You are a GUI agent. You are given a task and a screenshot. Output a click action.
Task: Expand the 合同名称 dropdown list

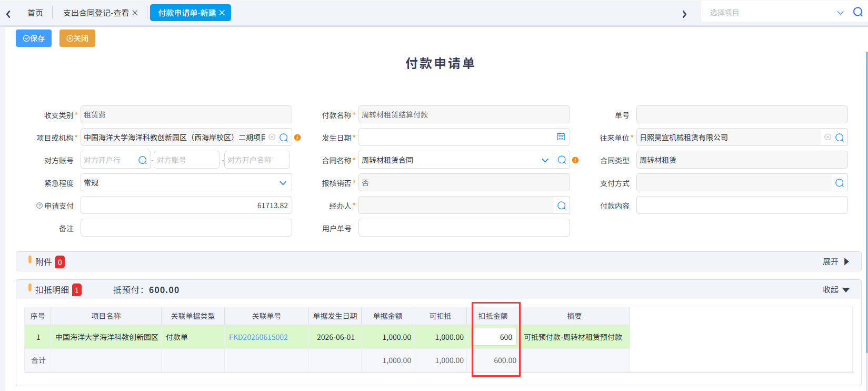[545, 160]
